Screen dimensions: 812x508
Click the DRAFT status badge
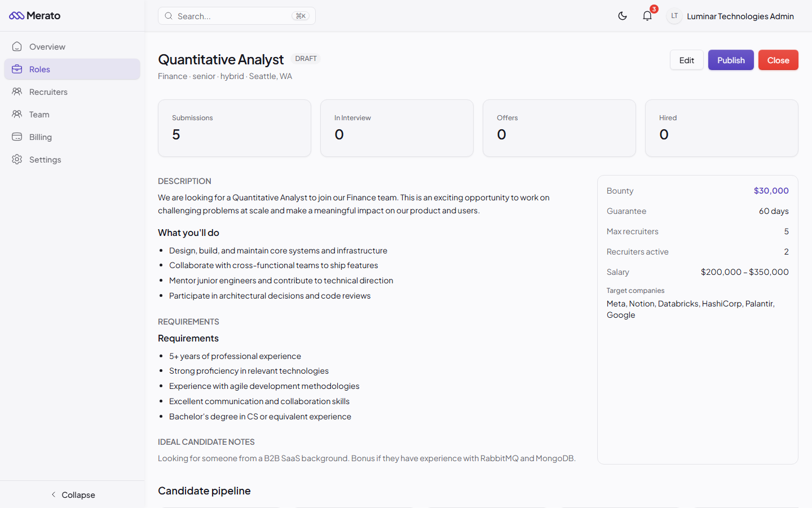tap(305, 58)
